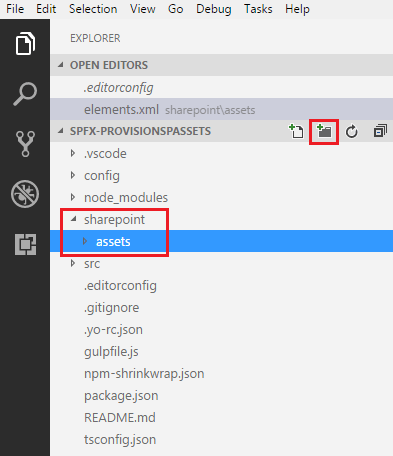Open the .yo-rc.json file
Viewport: 393px width, 456px height.
(x=221, y=329)
